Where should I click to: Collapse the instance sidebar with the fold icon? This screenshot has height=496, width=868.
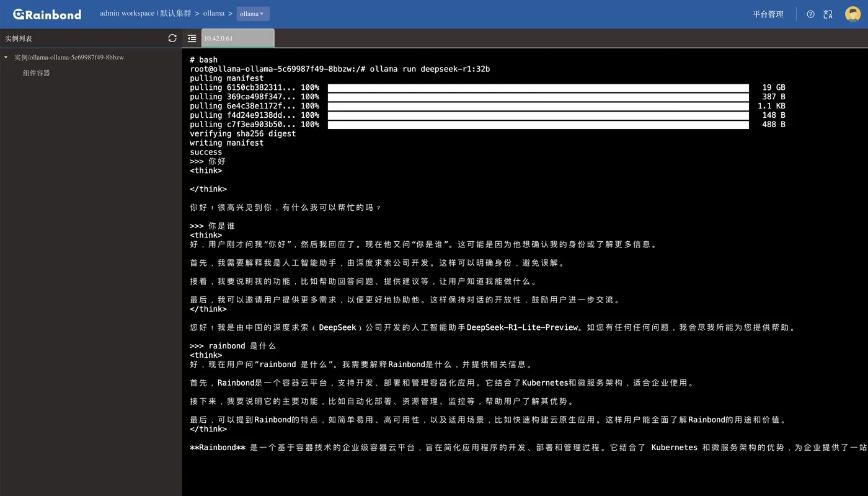[x=192, y=38]
